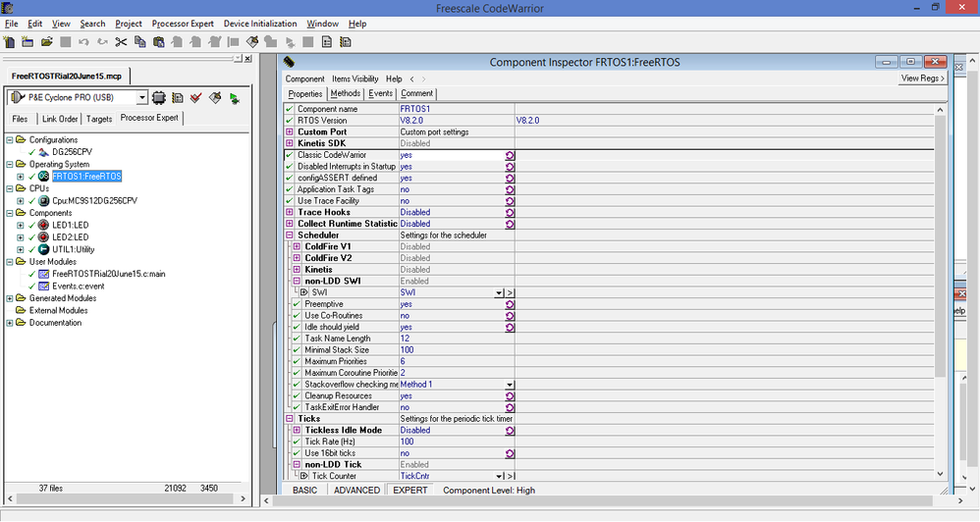Open the P&E Cyclone PRO target dropdown
Screen dimensions: 980x522
pos(141,98)
